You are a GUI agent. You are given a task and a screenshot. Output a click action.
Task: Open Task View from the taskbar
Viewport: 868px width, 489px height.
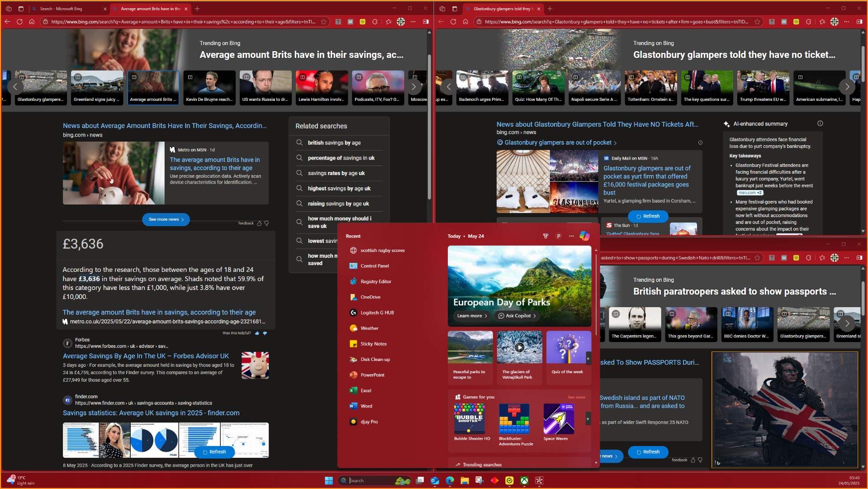(x=420, y=480)
